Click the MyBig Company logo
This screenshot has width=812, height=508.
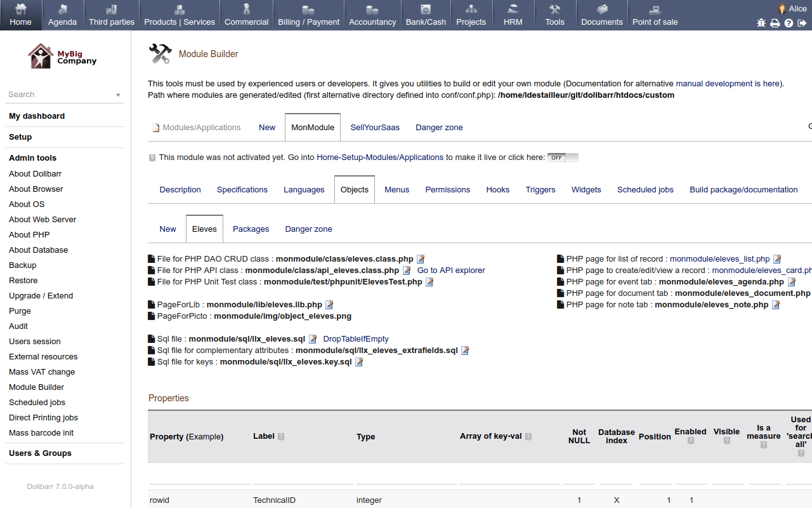click(x=62, y=57)
